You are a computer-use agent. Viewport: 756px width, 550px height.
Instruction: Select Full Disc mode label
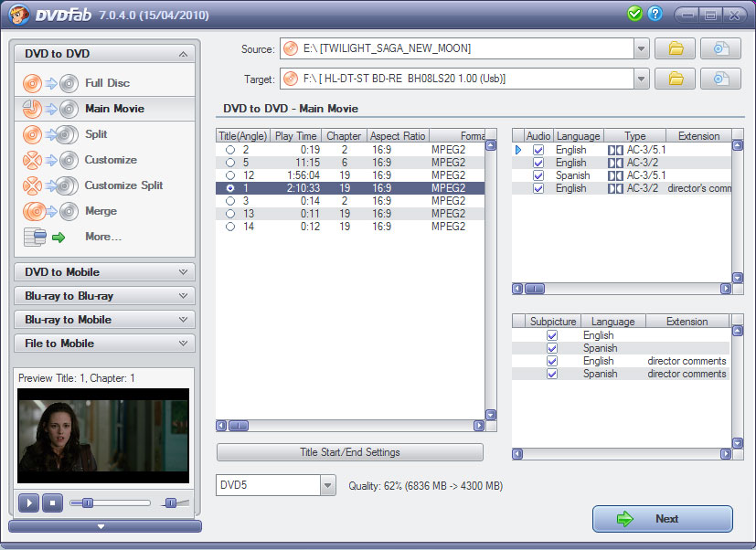coord(107,83)
